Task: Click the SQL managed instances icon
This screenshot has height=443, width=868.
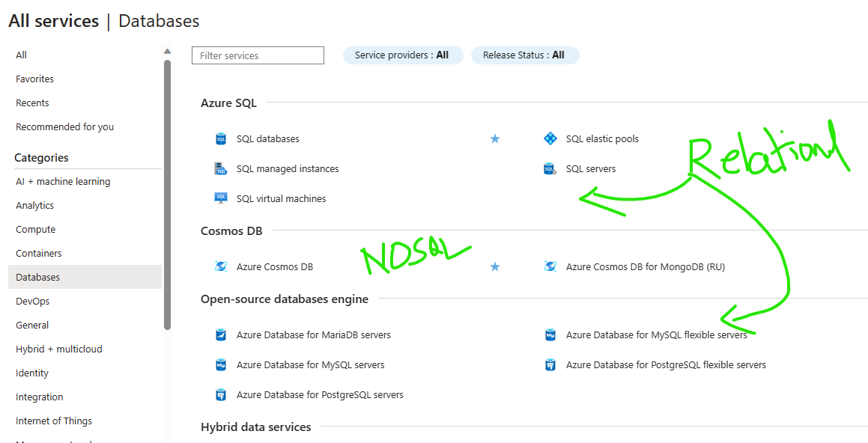Action: pos(221,168)
